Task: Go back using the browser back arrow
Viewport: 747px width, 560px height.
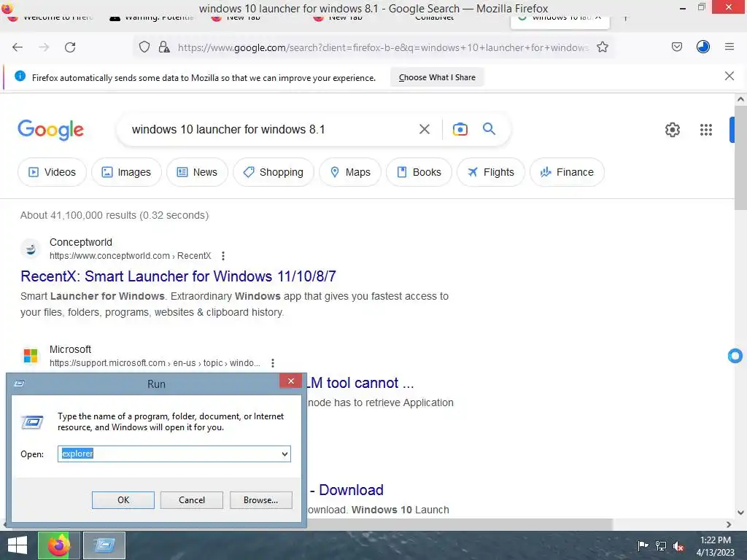Action: [18, 47]
